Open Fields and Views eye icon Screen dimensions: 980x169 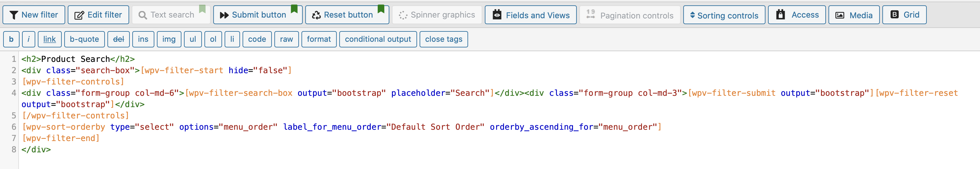[497, 15]
